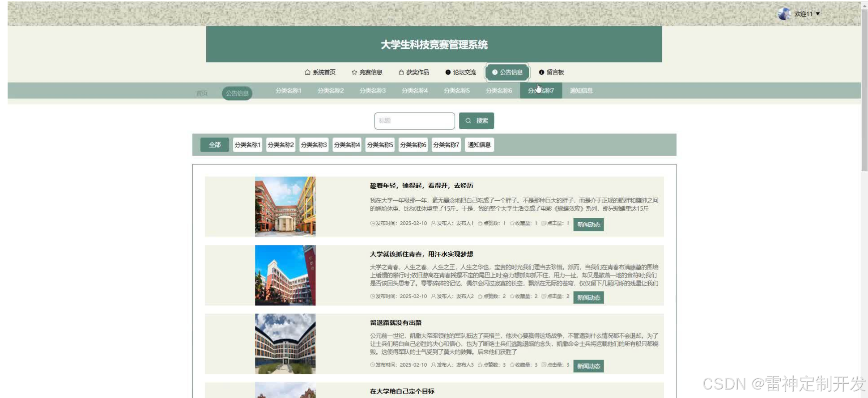The image size is (868, 398).
Task: Click the favorite star icon on 发布人3 article
Action: pos(512,364)
